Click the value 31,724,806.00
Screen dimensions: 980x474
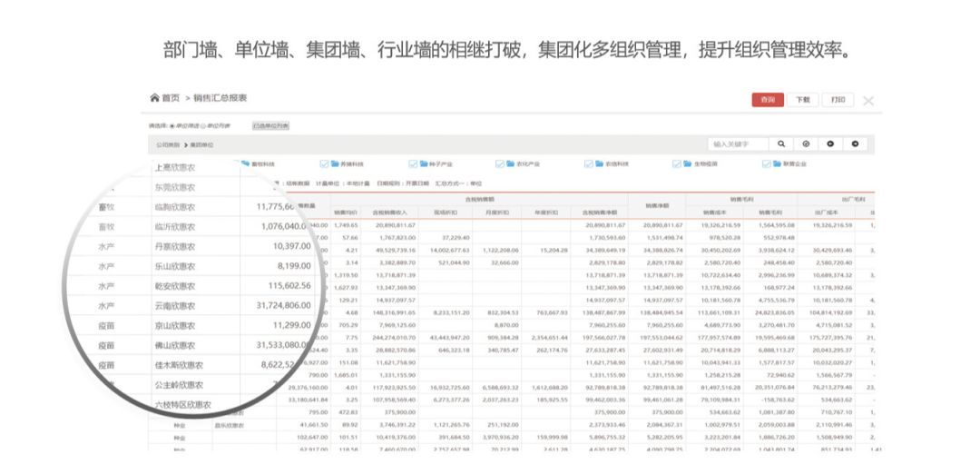tap(283, 305)
